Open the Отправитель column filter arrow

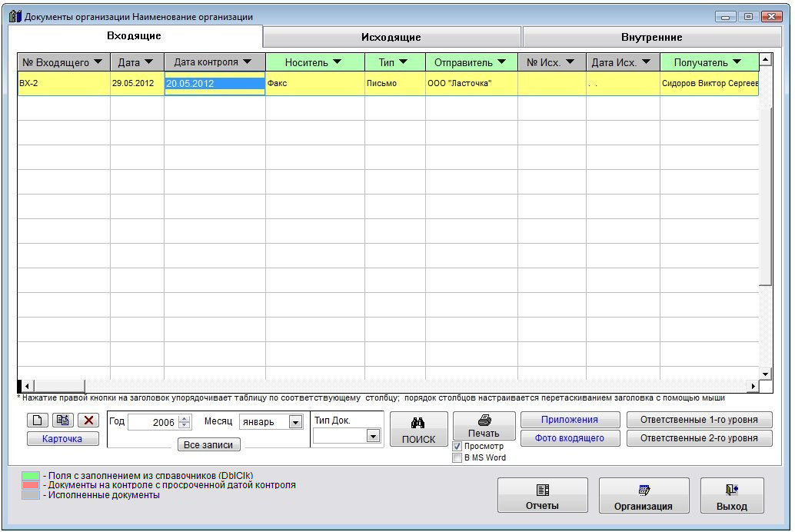coord(501,62)
